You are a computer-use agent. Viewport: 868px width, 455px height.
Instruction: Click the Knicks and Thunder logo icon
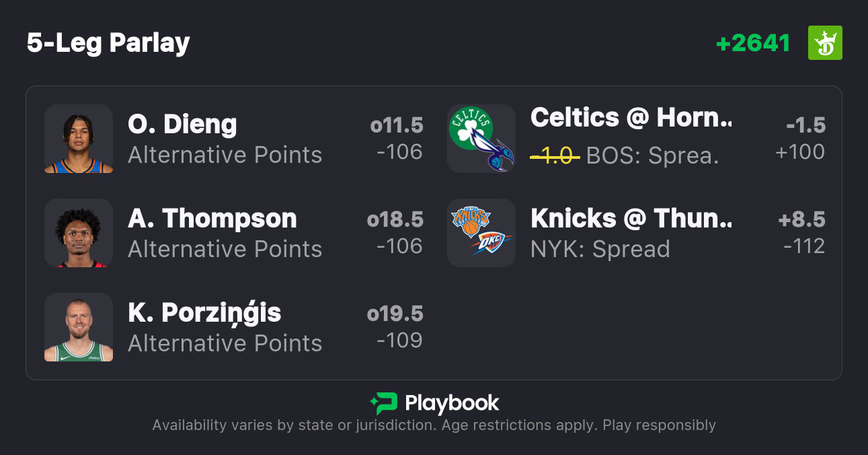[481, 233]
